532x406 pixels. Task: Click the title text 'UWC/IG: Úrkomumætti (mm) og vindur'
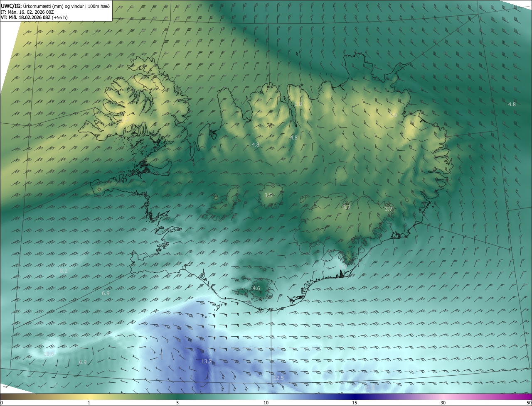(x=42, y=5)
